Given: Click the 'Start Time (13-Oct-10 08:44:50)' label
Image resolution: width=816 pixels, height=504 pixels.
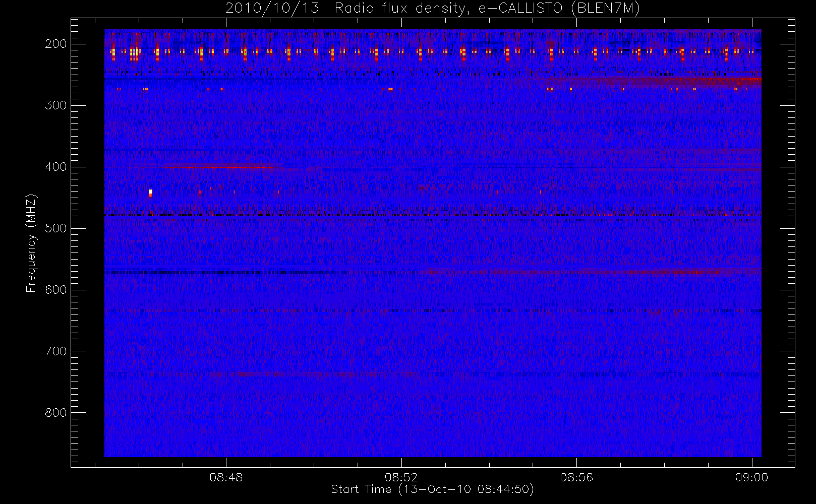Looking at the screenshot, I should point(432,489).
